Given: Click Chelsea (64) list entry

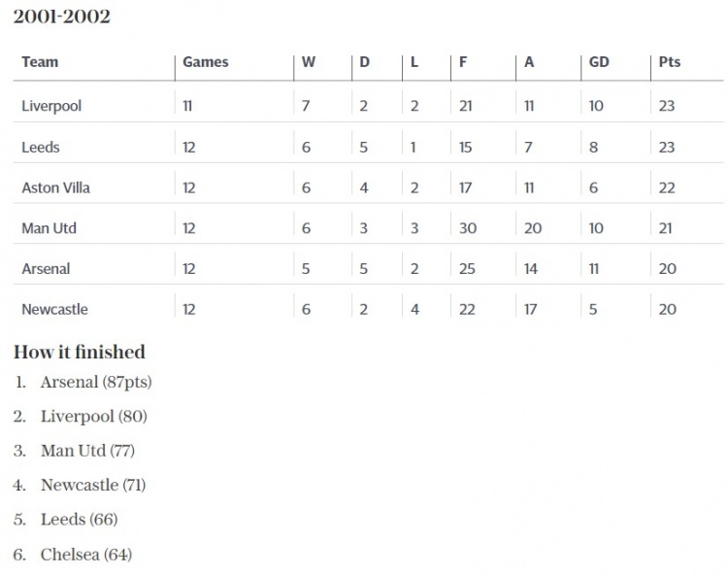Looking at the screenshot, I should [x=86, y=555].
